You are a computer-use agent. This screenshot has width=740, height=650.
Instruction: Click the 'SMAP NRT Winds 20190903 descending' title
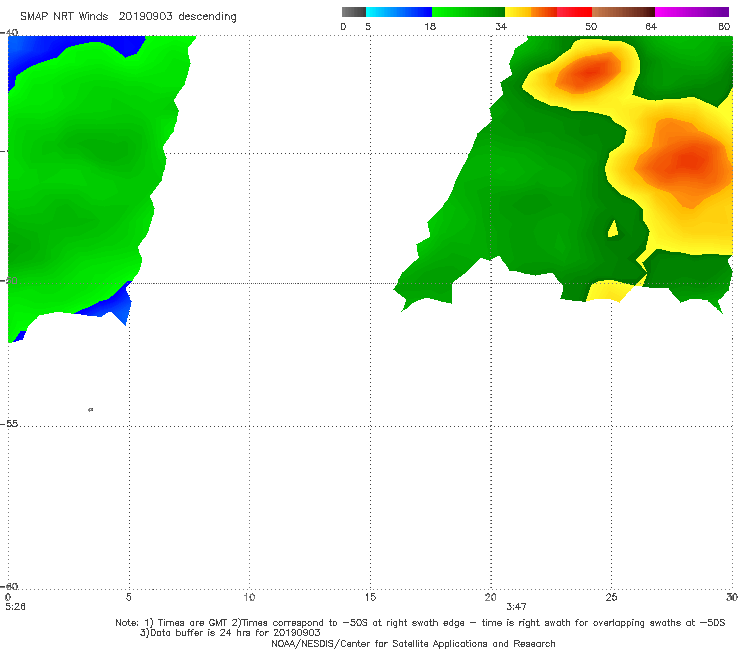(128, 17)
